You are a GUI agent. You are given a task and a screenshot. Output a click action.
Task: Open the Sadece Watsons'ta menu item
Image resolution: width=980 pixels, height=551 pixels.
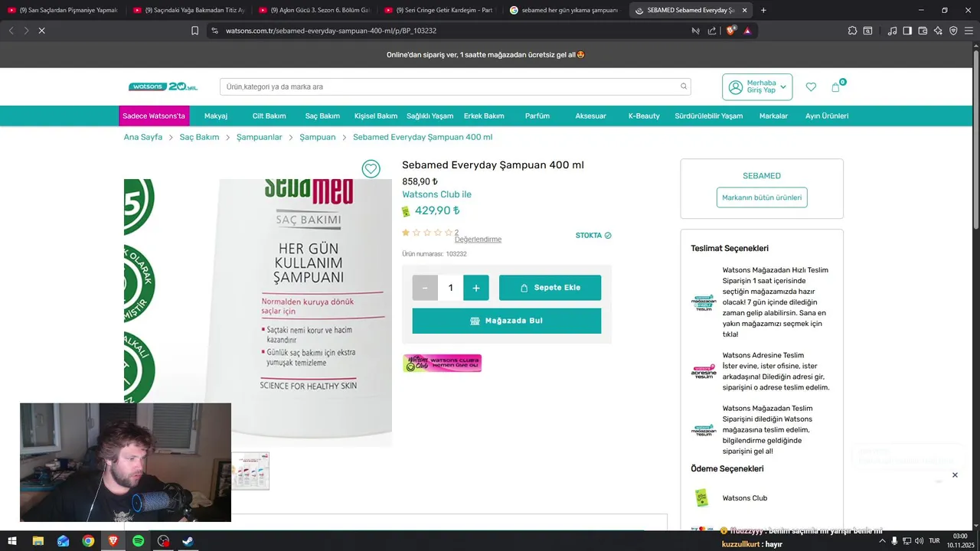pyautogui.click(x=154, y=116)
